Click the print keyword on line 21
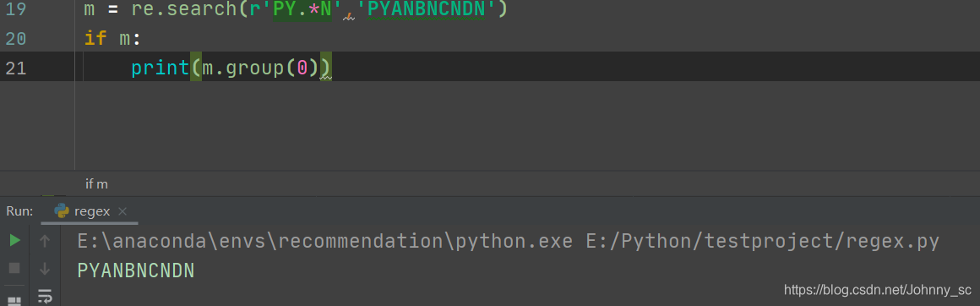980x306 pixels. pos(160,68)
